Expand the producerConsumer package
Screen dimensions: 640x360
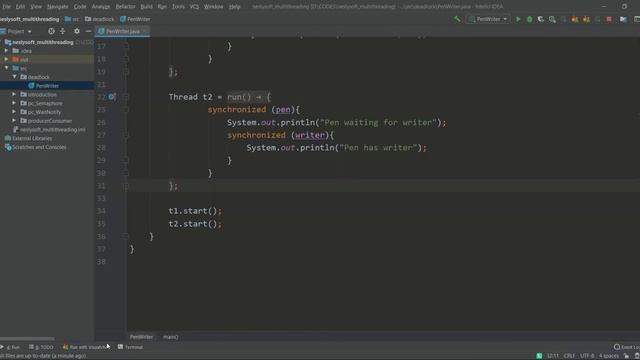pyautogui.click(x=14, y=120)
